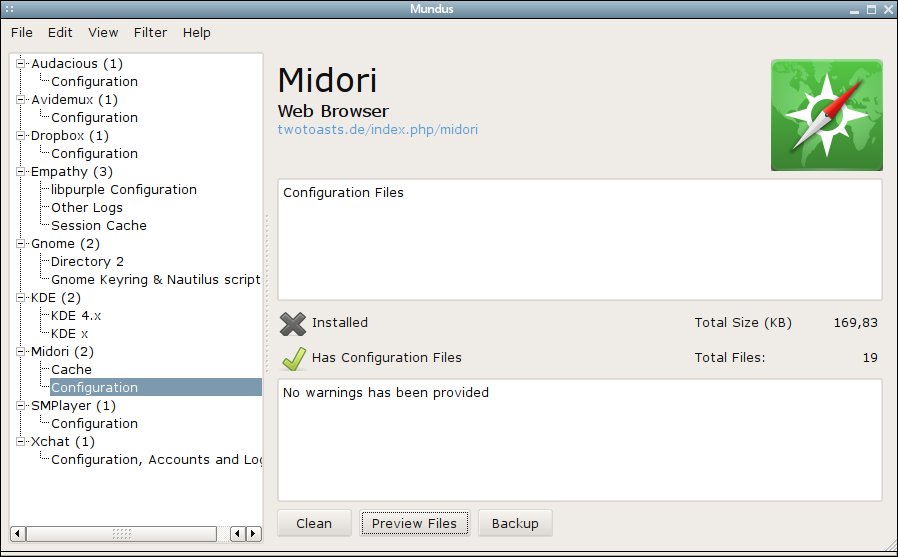Collapse the Midori tree node
Viewport: 898px width, 557px height.
pyautogui.click(x=21, y=351)
